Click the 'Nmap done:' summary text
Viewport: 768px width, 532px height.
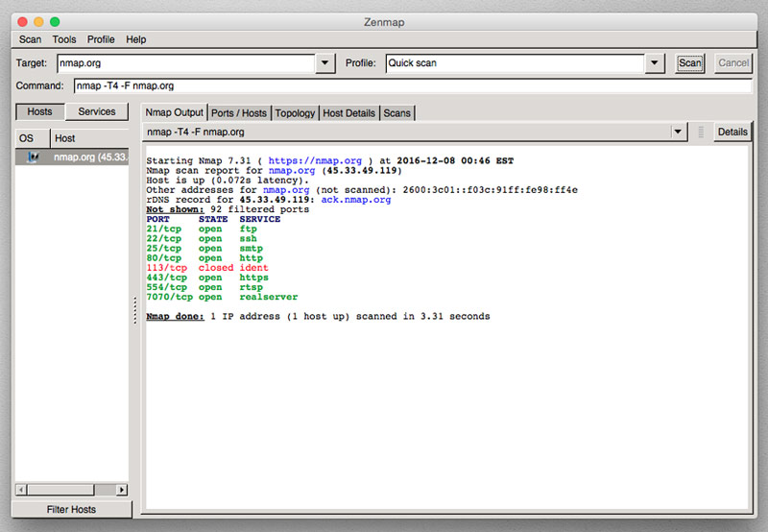click(175, 317)
